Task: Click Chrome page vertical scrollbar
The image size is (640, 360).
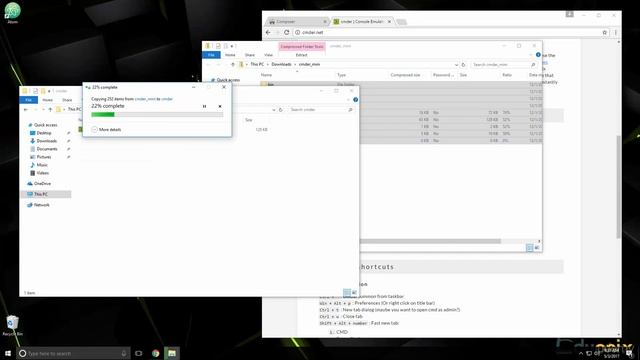Action: coord(619,187)
